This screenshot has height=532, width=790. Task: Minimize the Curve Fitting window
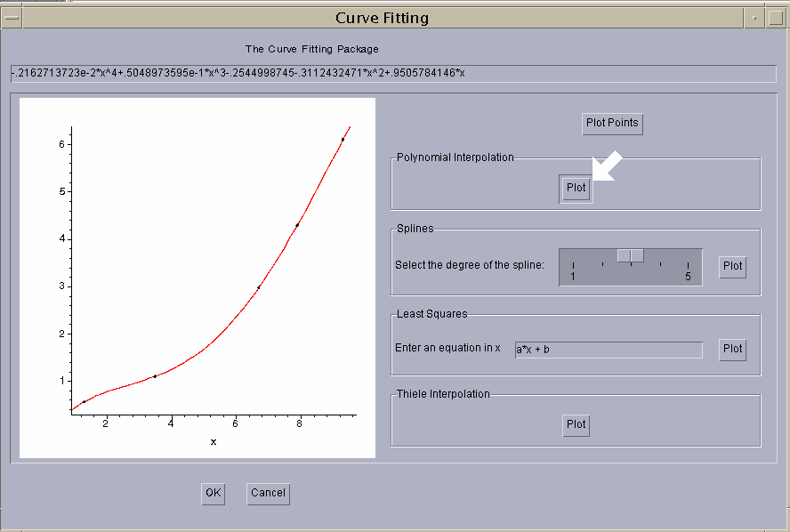[x=754, y=18]
